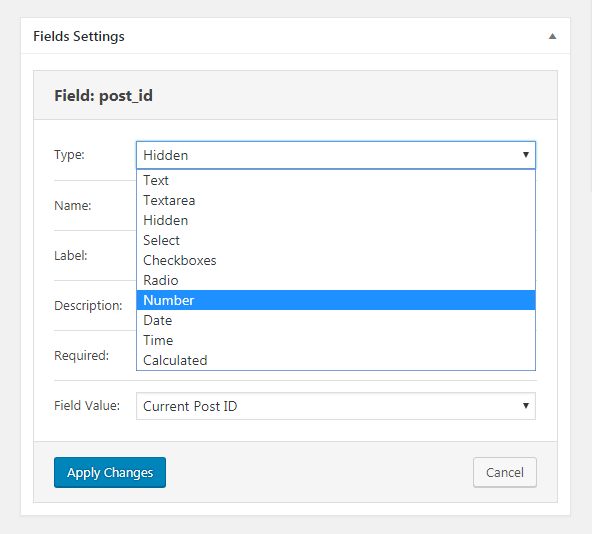Image resolution: width=592 pixels, height=534 pixels.
Task: Choose Radio field type
Action: point(336,280)
